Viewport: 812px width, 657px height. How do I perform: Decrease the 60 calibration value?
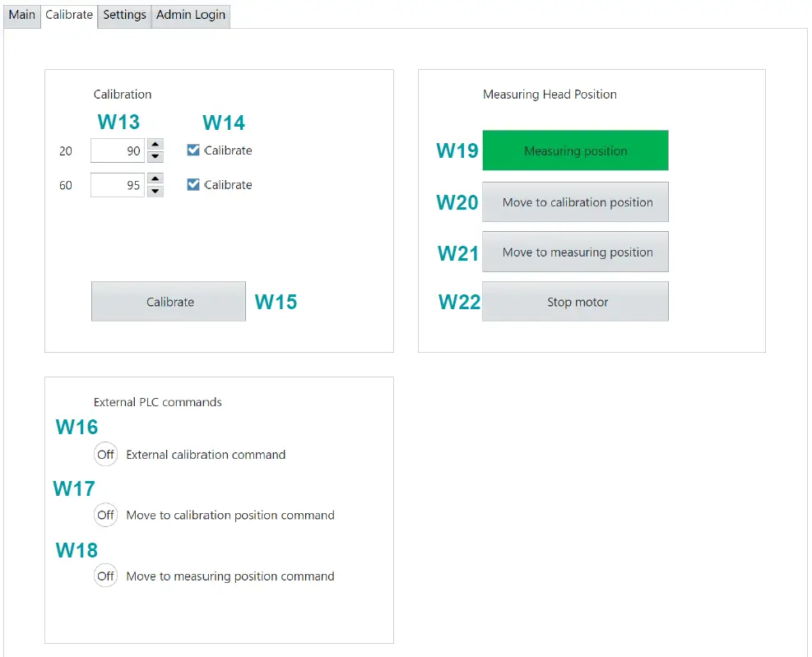point(155,192)
